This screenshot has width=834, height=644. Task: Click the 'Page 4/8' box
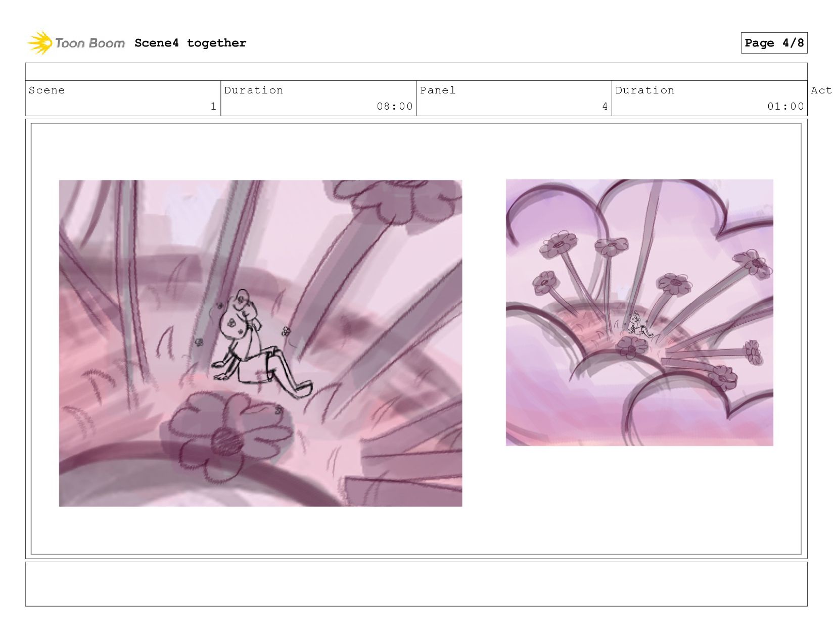click(774, 43)
